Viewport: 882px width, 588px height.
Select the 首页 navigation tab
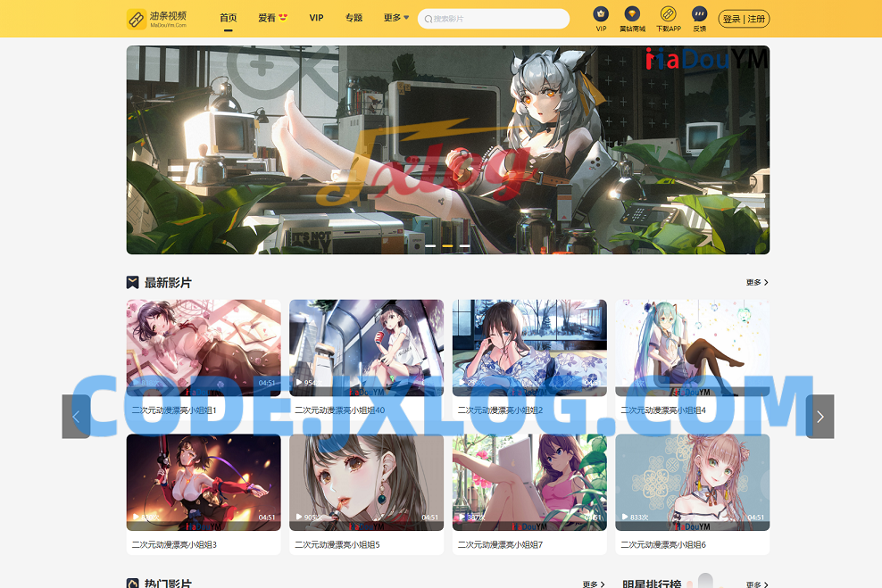[x=229, y=18]
